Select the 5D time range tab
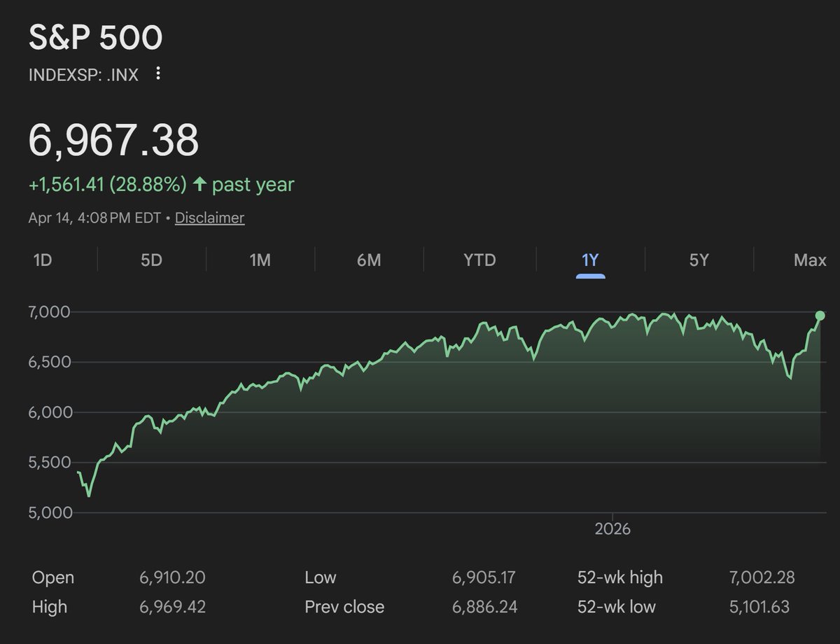840x644 pixels. [x=151, y=260]
